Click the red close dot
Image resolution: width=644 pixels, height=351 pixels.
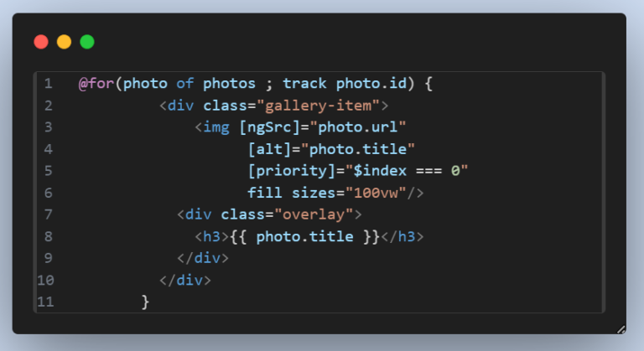point(41,41)
